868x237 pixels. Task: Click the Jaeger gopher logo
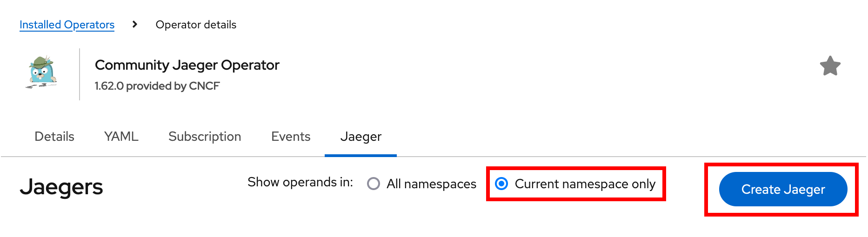tap(42, 72)
